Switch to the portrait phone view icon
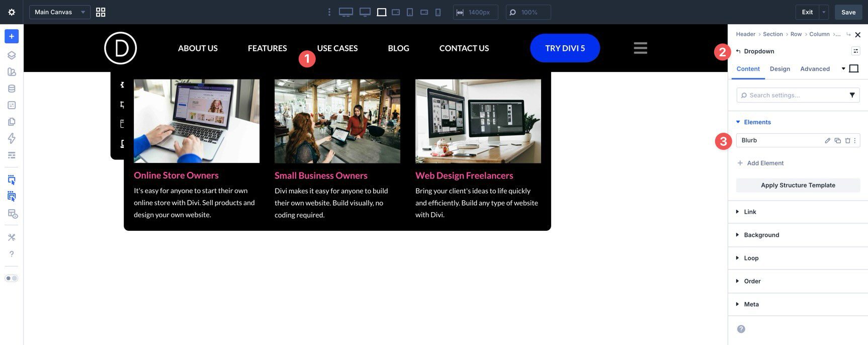Image resolution: width=868 pixels, height=345 pixels. pos(438,12)
